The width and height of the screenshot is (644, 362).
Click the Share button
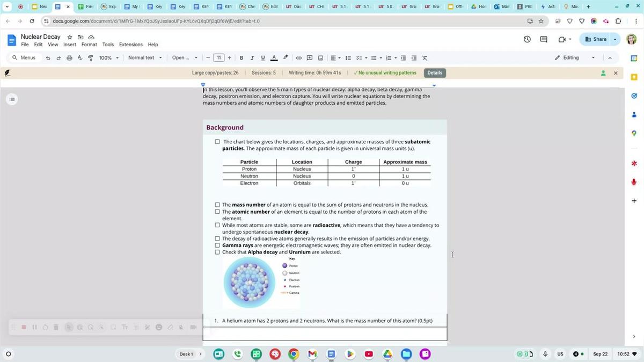(x=596, y=39)
